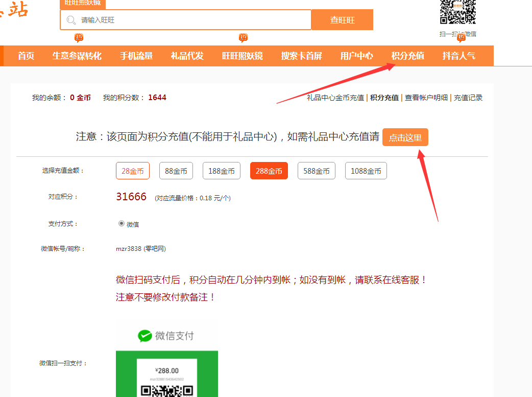Click the hot badge above 旺旺照妖镜 menu

coord(243,37)
